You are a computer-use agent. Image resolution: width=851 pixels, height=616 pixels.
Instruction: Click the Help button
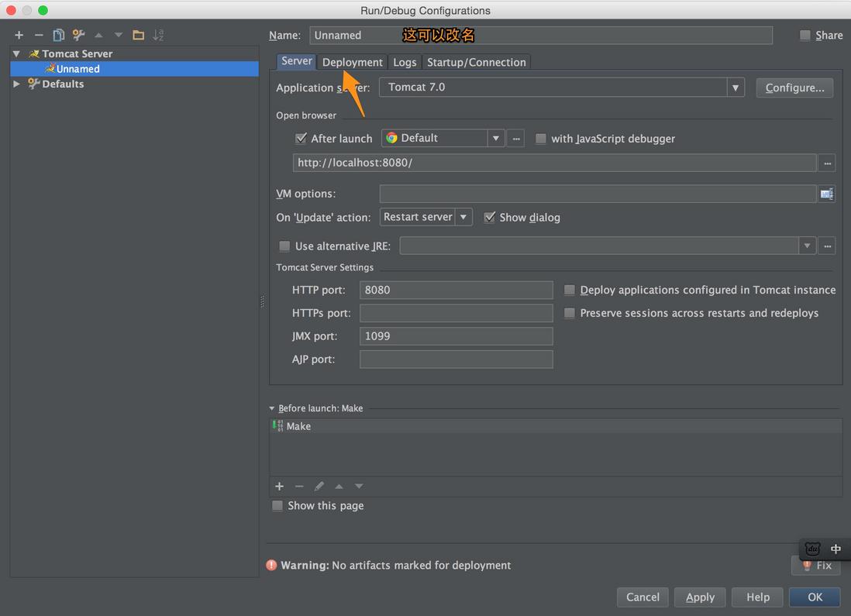tap(758, 597)
